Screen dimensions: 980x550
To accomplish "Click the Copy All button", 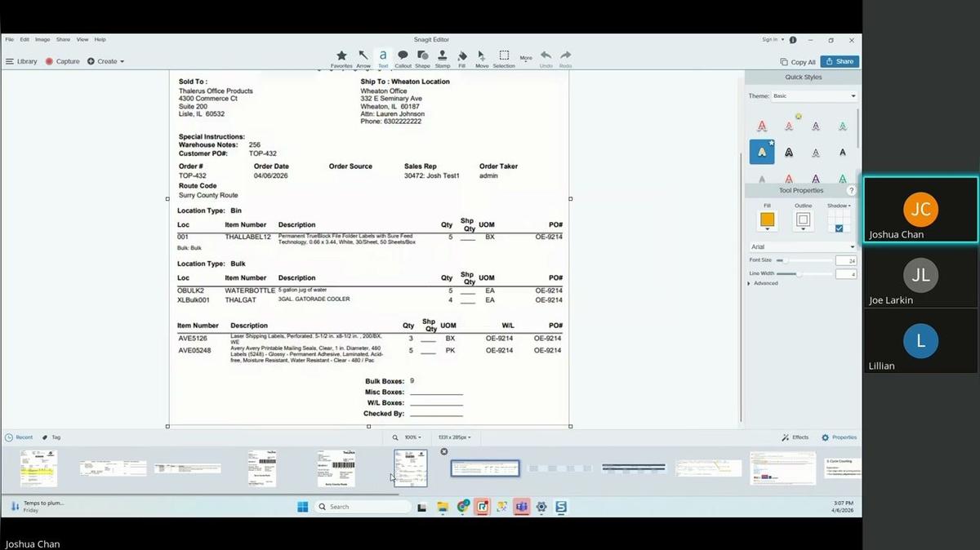I will click(x=797, y=61).
